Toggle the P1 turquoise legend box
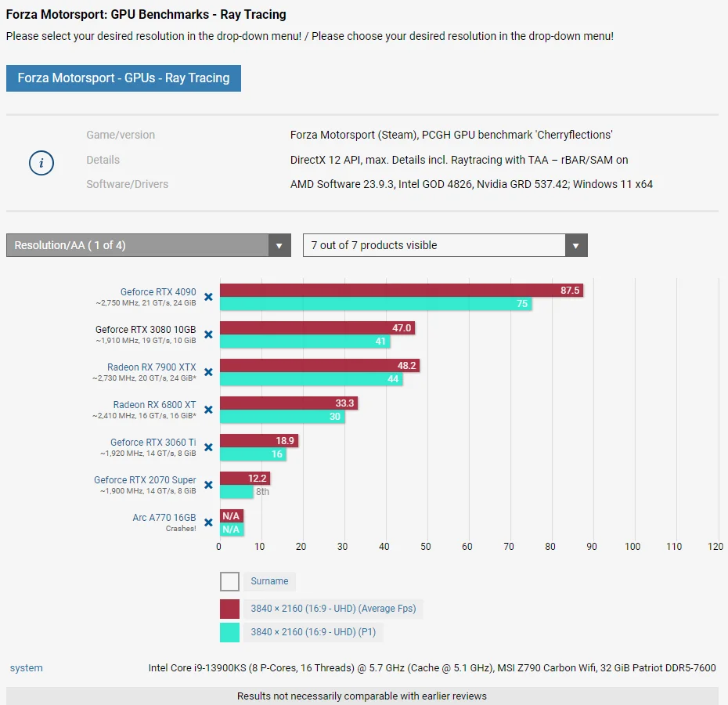728x705 pixels. tap(229, 632)
